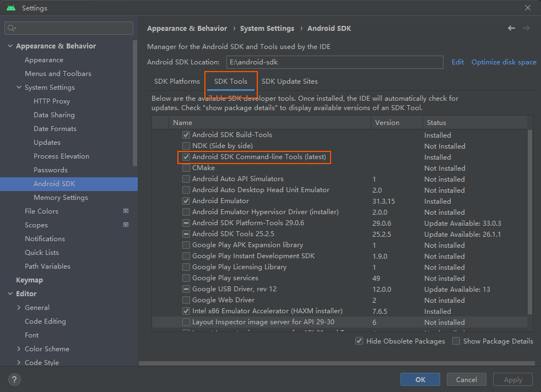Check the CMake checkbox
Image resolution: width=541 pixels, height=392 pixels.
point(186,168)
